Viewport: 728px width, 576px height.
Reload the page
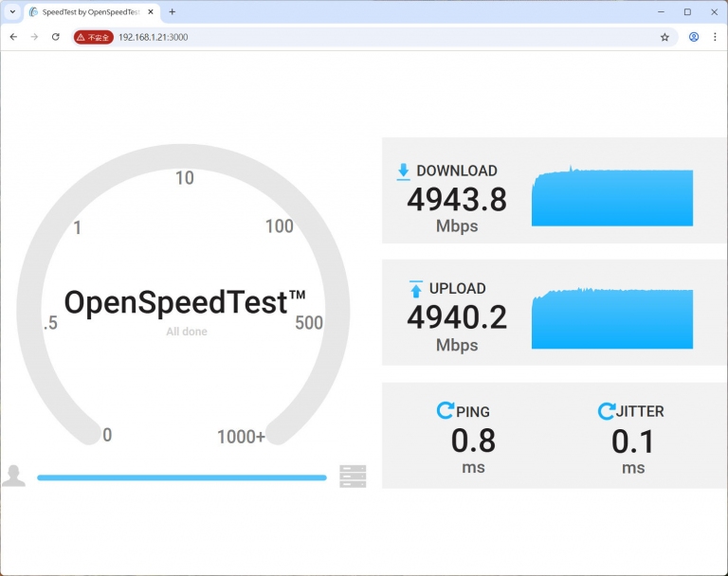point(56,37)
